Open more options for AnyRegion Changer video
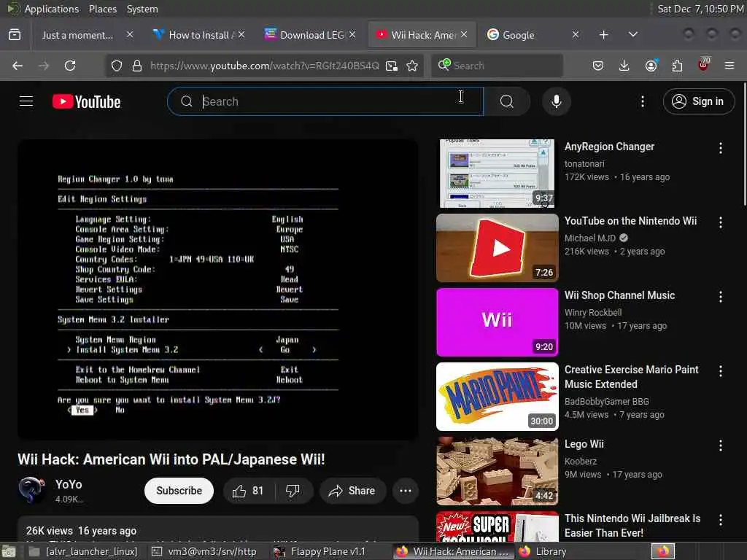Screen dimensions: 747x560 [x=720, y=148]
